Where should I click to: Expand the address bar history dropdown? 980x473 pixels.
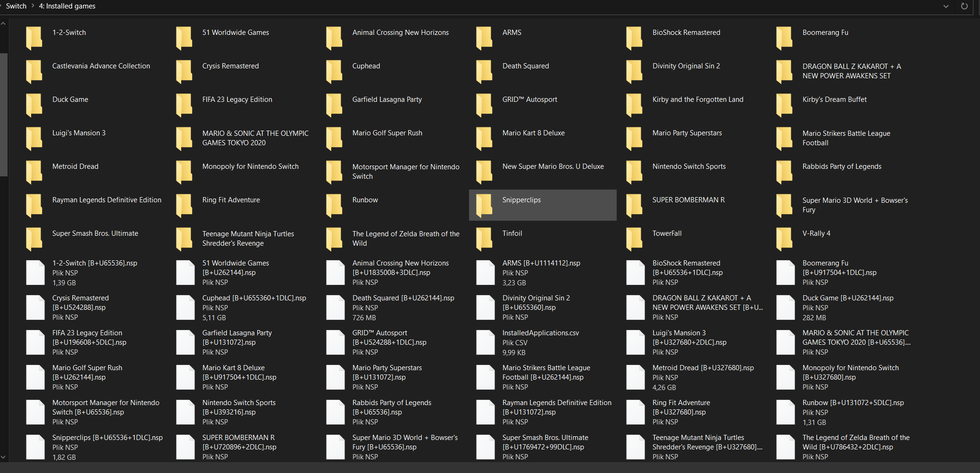pyautogui.click(x=946, y=6)
